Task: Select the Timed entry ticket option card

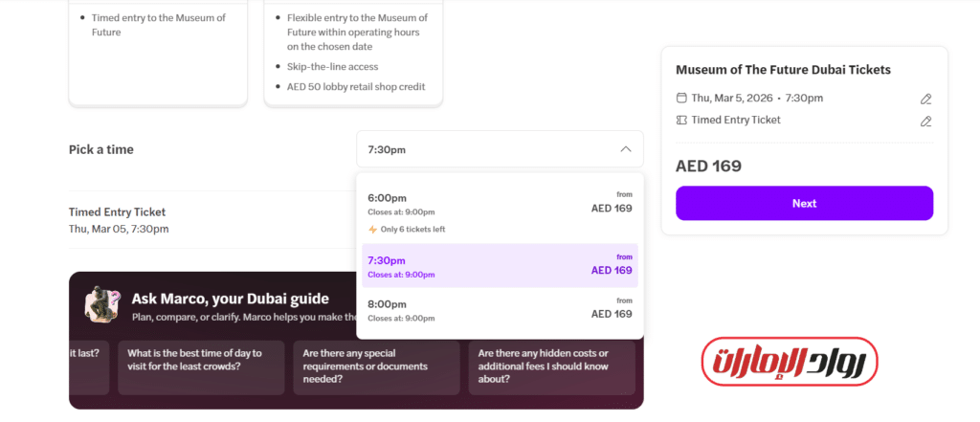Action: 158,53
